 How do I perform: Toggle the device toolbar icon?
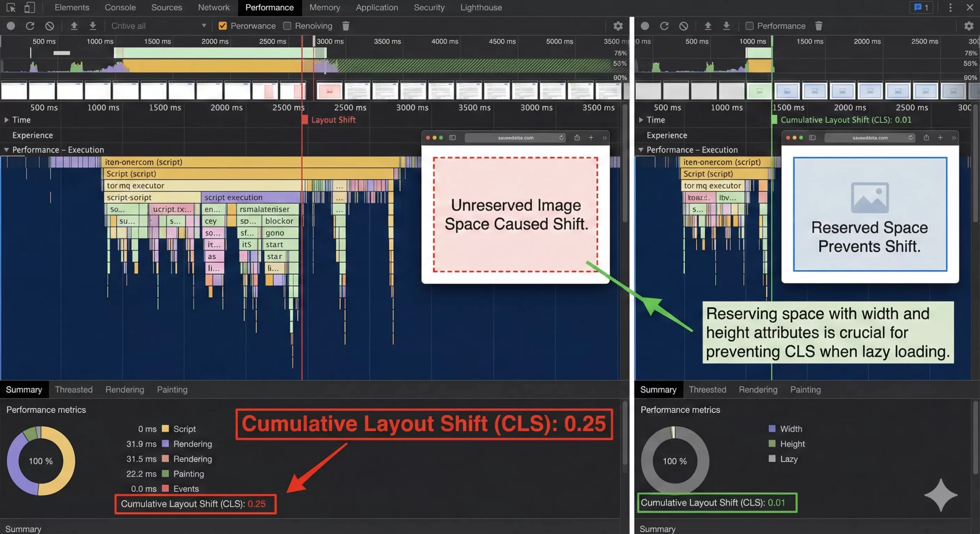tap(29, 7)
